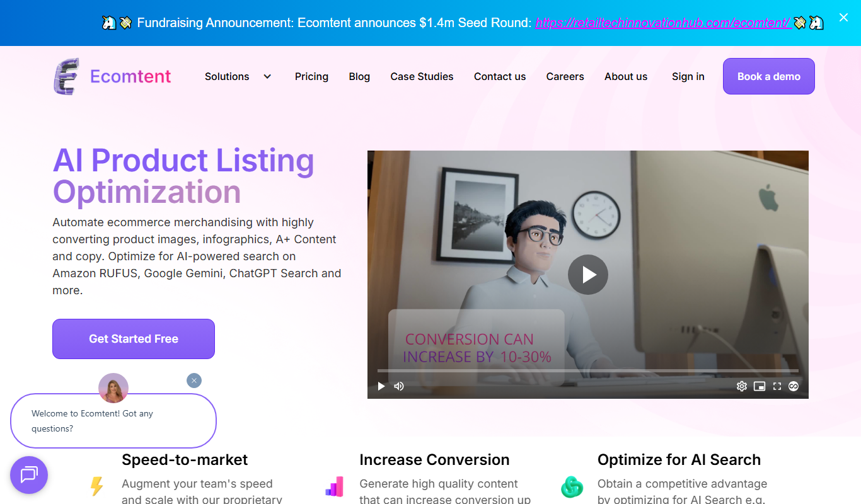Click the Book a demo button
Image resolution: width=861 pixels, height=504 pixels.
(x=769, y=76)
